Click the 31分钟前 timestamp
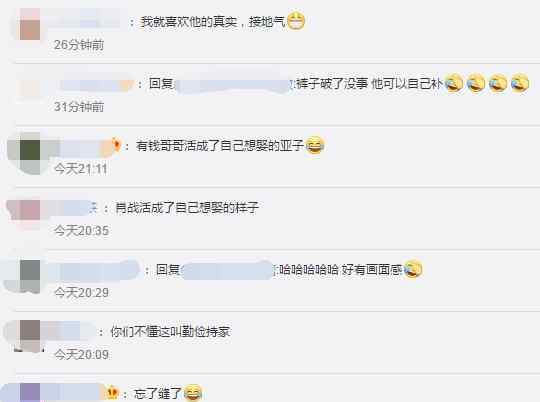Viewport: 540px width, 402px height. click(x=79, y=106)
